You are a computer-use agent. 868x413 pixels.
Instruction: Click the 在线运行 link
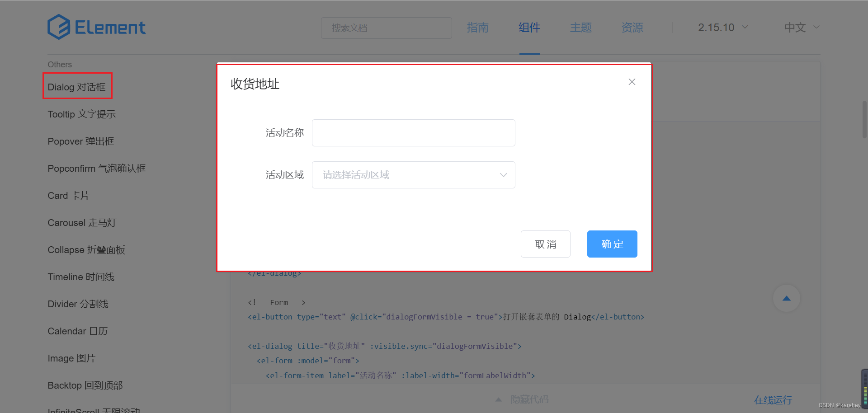(773, 400)
